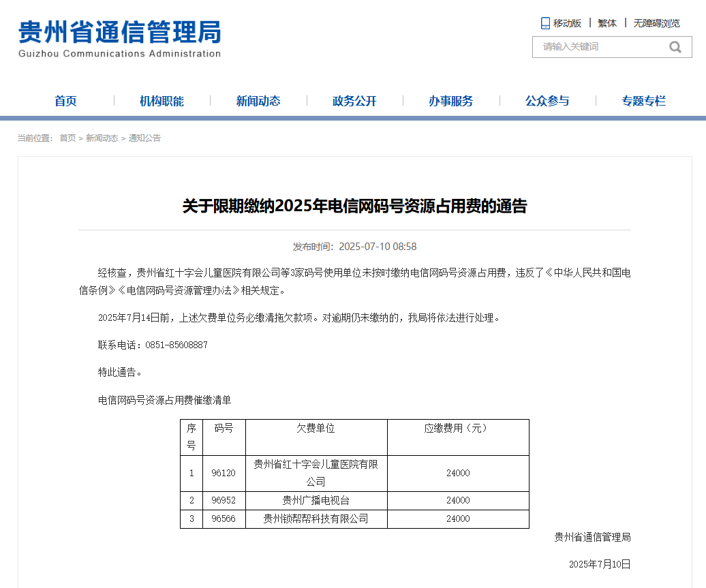The width and height of the screenshot is (706, 588).
Task: Click 通知公告 in the breadcrumb trail
Action: [144, 138]
